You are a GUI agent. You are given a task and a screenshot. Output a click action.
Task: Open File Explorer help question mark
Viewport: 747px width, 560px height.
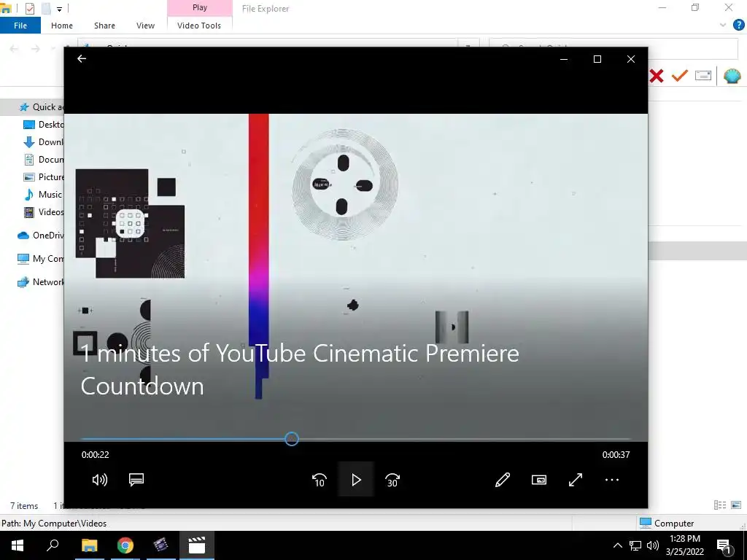[738, 25]
